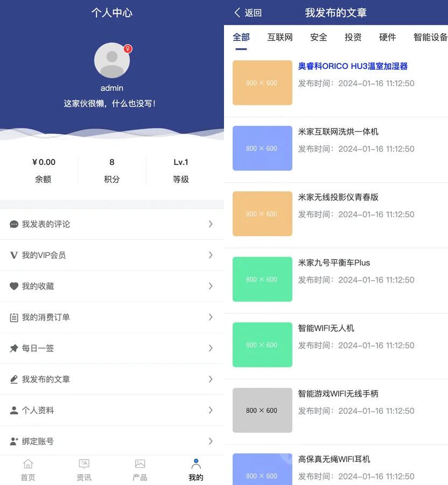Open article 奥睿科ORICO HU3温室加湿器

[353, 66]
